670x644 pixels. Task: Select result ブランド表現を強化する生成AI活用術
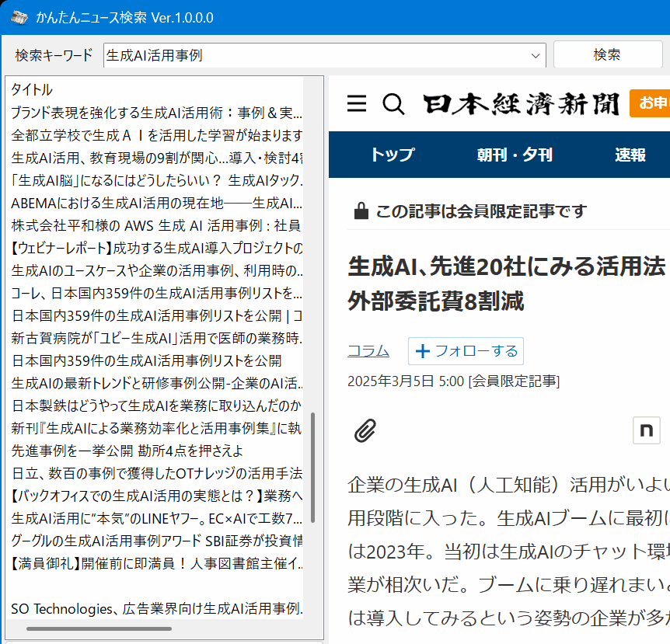pyautogui.click(x=156, y=113)
